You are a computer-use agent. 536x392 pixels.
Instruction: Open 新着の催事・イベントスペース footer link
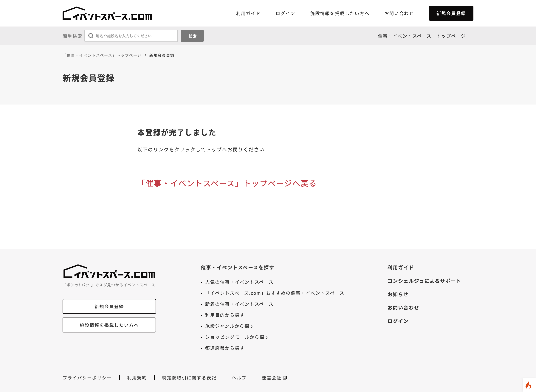[239, 304]
